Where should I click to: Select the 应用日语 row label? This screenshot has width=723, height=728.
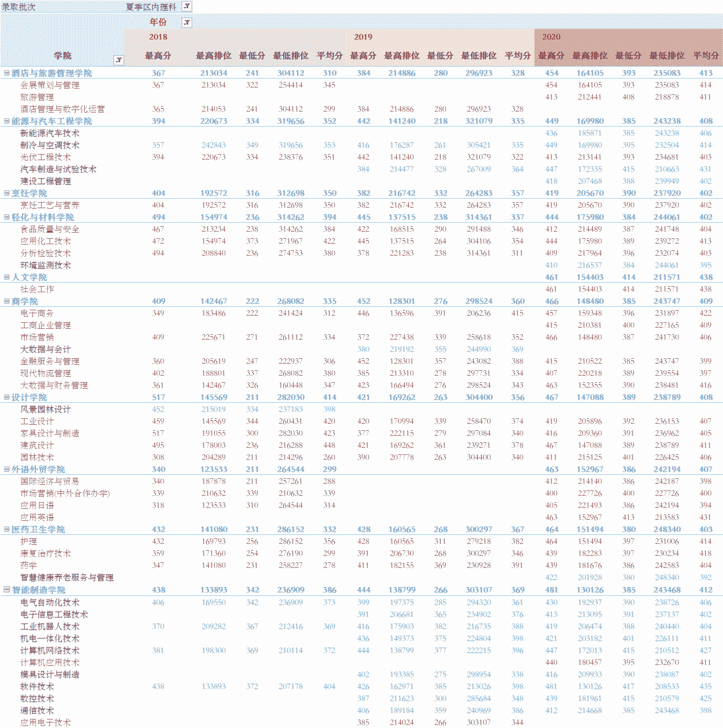pos(37,505)
